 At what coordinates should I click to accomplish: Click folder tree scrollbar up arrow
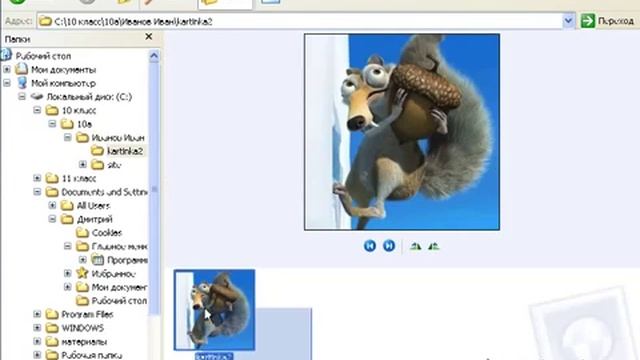pyautogui.click(x=154, y=56)
